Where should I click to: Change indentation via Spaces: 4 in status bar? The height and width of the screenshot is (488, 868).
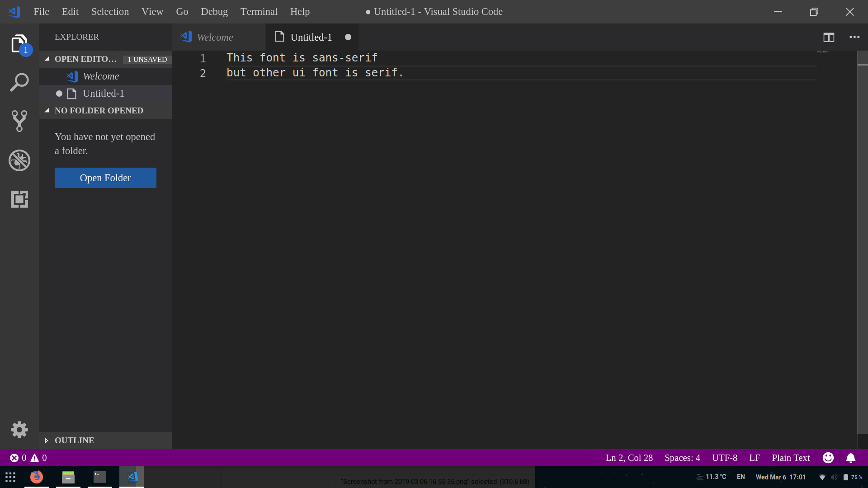point(682,458)
